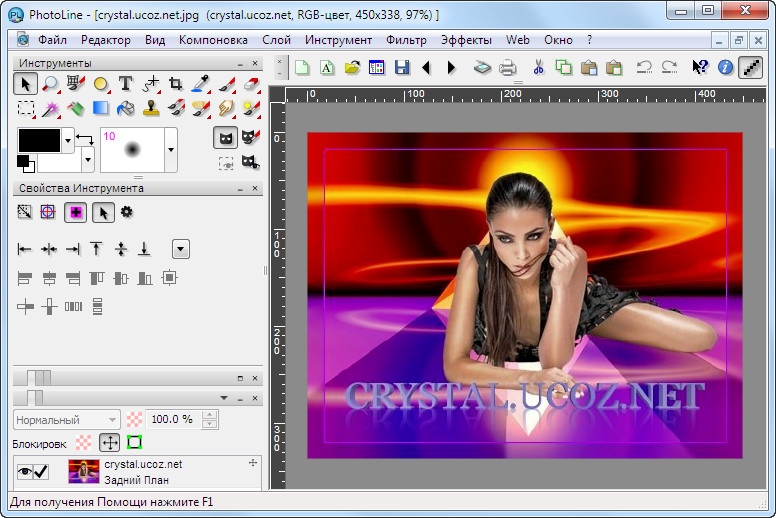Open the Эффекты menu
The image size is (776, 518).
point(466,40)
